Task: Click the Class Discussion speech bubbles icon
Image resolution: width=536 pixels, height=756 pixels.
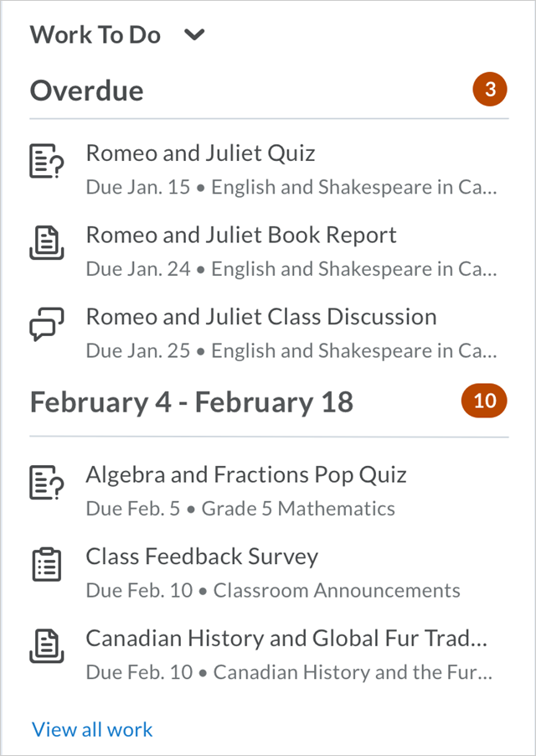Action: click(47, 324)
